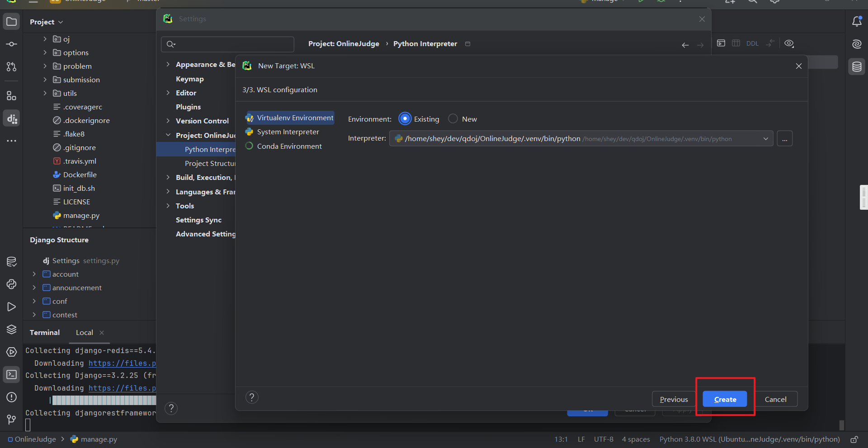Open the files link after Collecting django-redis
Viewport: 868px width, 448px height.
(x=122, y=363)
